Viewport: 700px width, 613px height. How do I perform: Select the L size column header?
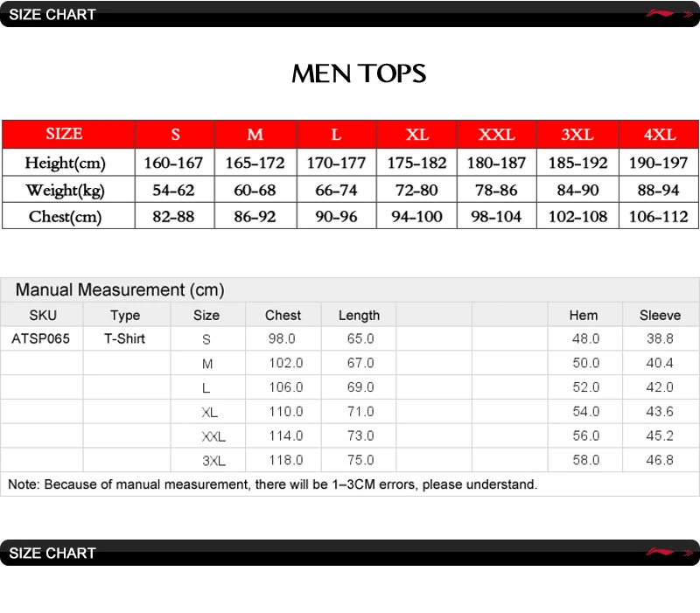337,134
